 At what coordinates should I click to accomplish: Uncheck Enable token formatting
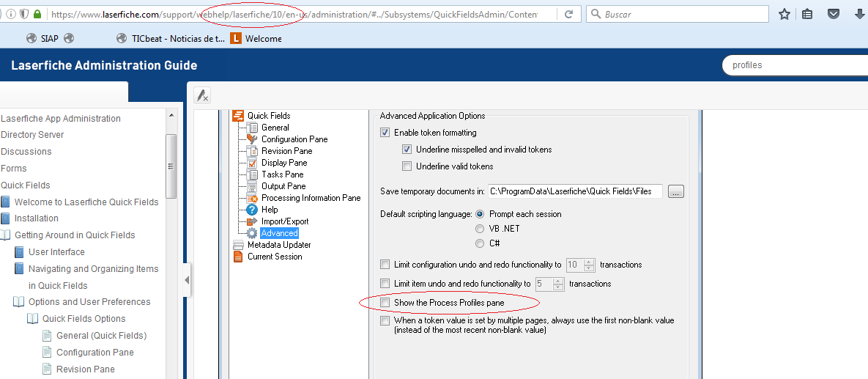point(385,133)
